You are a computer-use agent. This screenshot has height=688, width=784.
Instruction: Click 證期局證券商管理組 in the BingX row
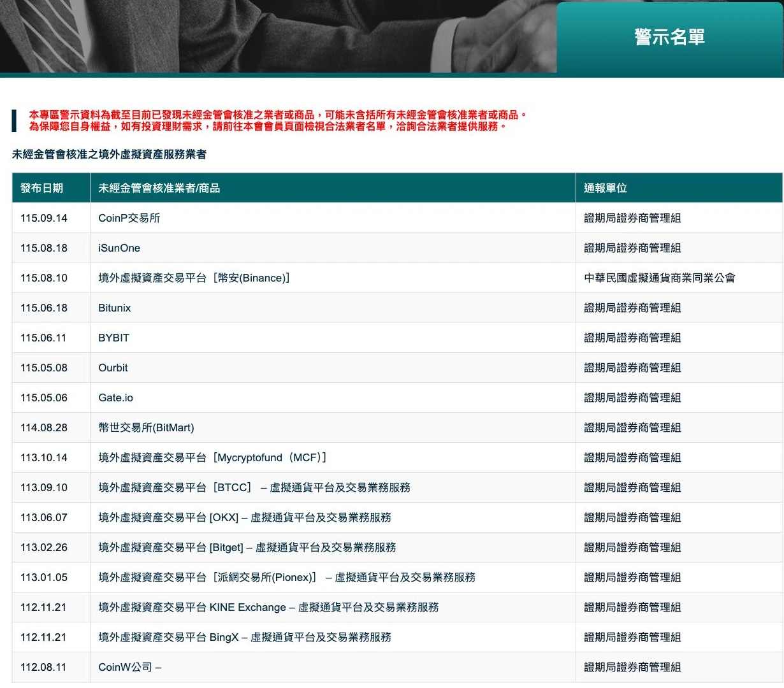[633, 637]
